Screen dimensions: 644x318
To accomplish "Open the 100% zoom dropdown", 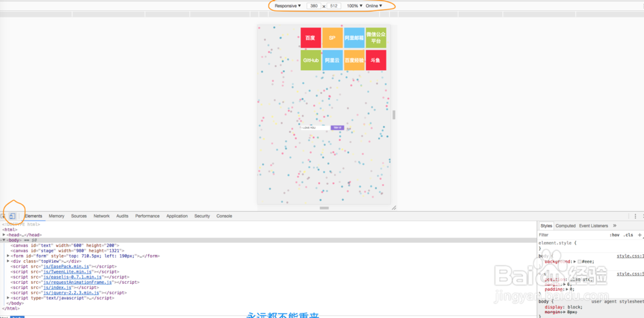I will pyautogui.click(x=355, y=6).
